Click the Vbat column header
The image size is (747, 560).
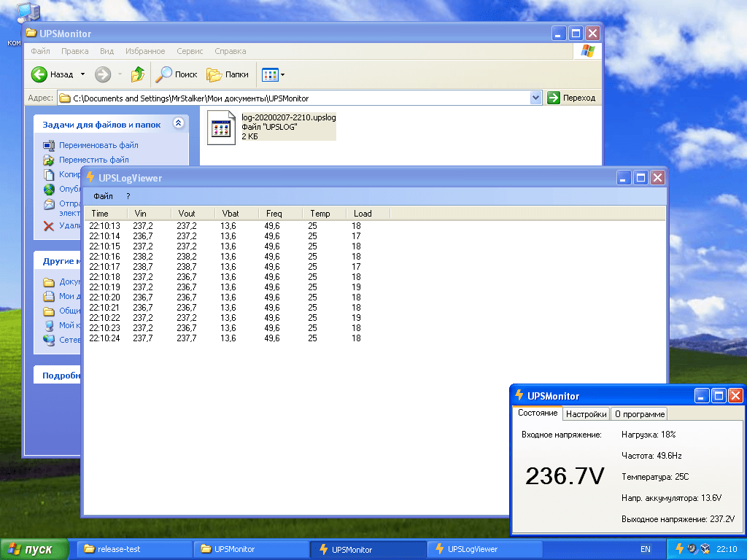(x=237, y=214)
